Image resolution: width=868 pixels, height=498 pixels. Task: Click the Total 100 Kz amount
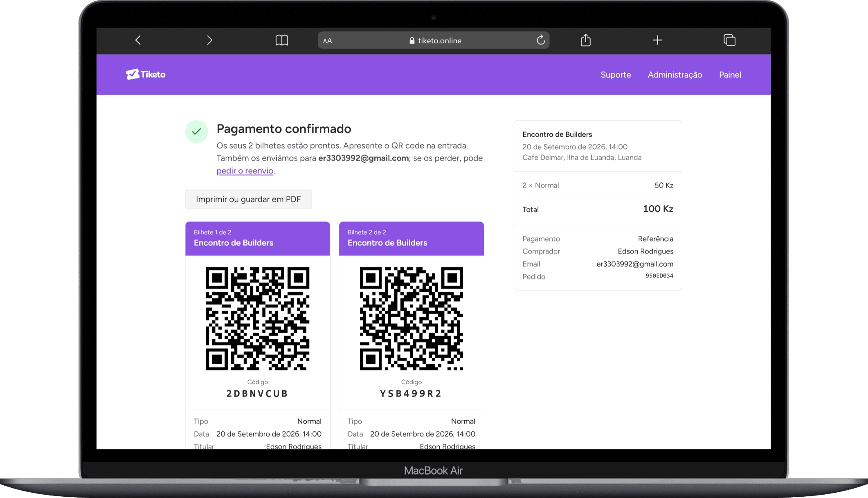pyautogui.click(x=658, y=209)
